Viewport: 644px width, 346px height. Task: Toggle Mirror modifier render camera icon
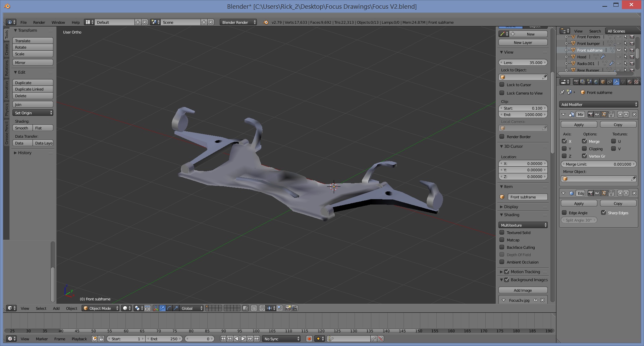(591, 114)
